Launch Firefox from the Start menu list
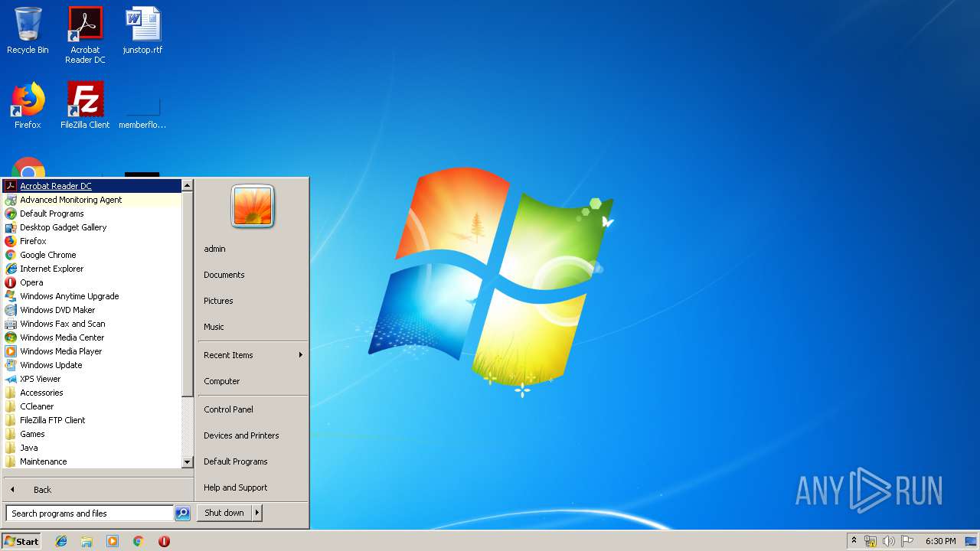Viewport: 980px width, 551px height. [92, 241]
